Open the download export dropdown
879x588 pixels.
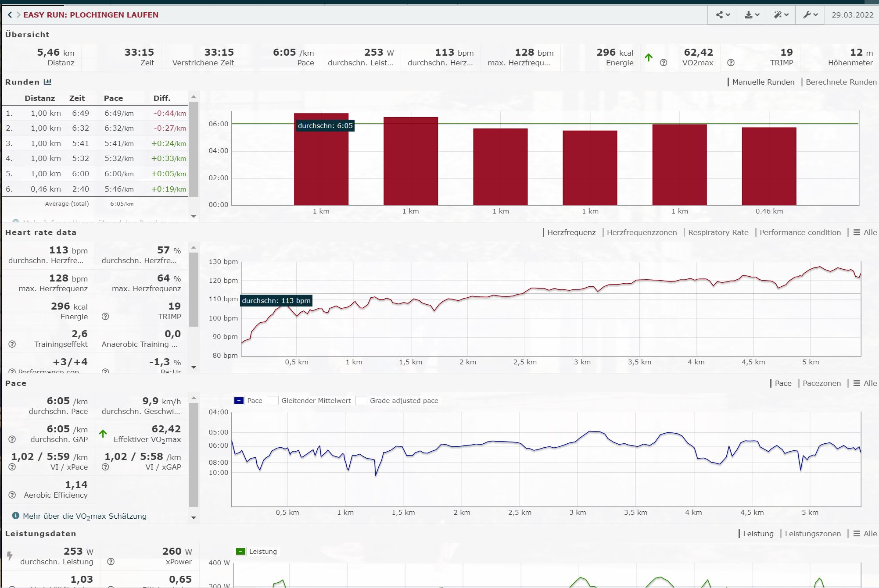pyautogui.click(x=752, y=15)
